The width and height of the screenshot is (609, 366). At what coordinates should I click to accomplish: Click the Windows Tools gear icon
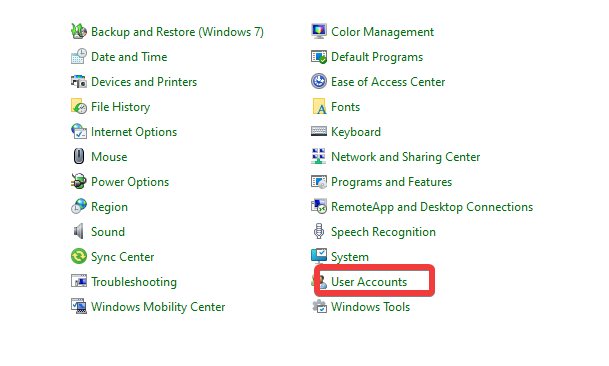(x=320, y=307)
